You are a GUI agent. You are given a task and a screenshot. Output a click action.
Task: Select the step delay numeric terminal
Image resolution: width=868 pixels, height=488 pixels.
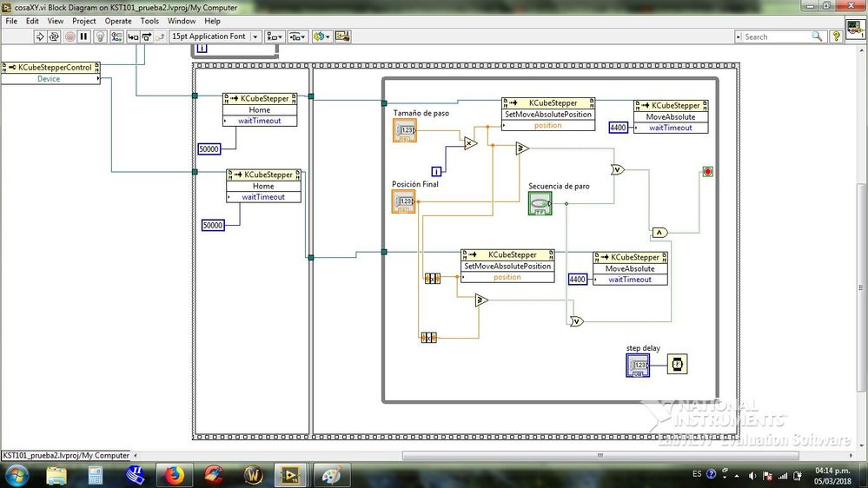639,366
